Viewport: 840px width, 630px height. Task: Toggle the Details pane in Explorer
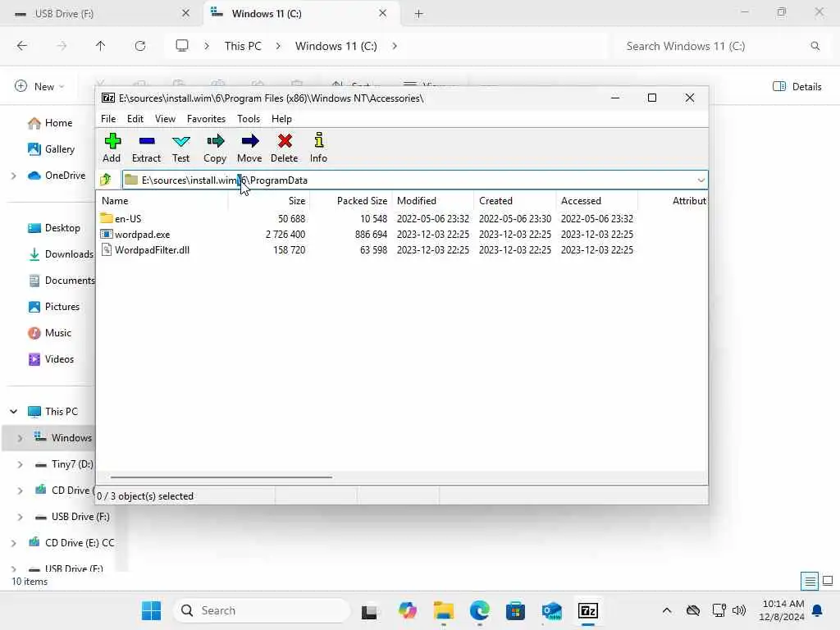(x=797, y=86)
